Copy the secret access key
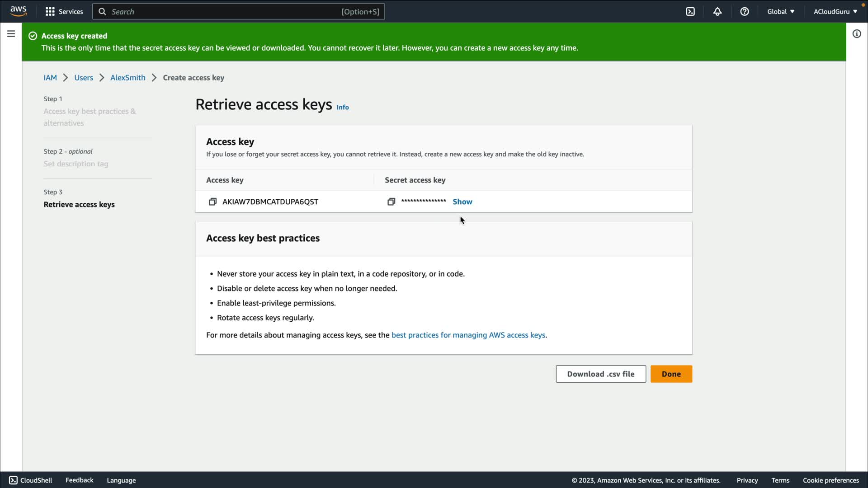Viewport: 868px width, 488px height. tap(391, 202)
